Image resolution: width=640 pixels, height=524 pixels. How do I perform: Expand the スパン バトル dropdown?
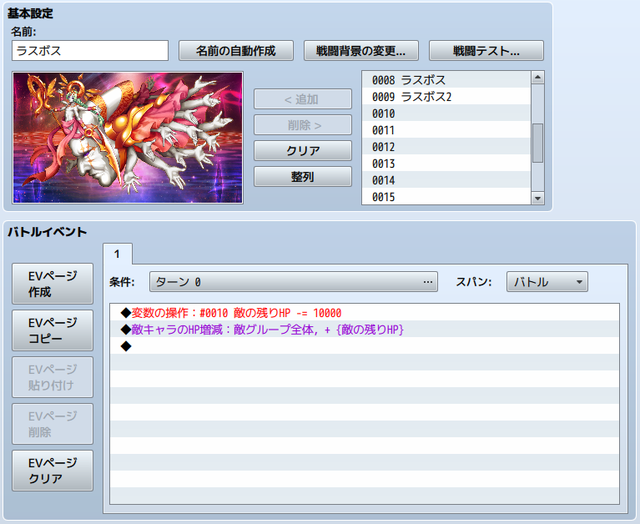547,282
